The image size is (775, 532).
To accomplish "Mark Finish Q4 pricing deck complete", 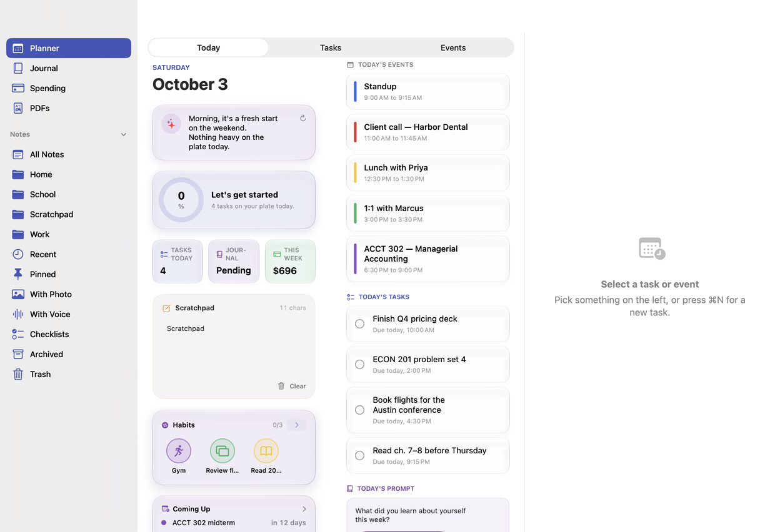I will pyautogui.click(x=359, y=323).
